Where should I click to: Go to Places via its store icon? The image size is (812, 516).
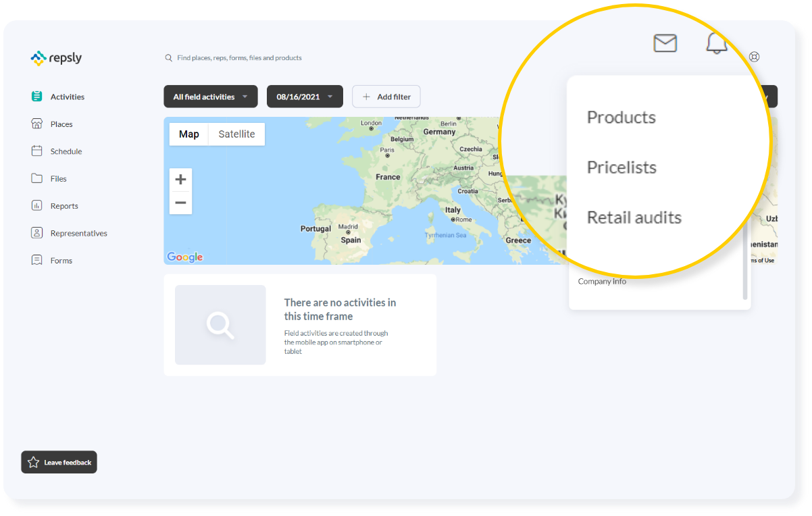[x=36, y=124]
